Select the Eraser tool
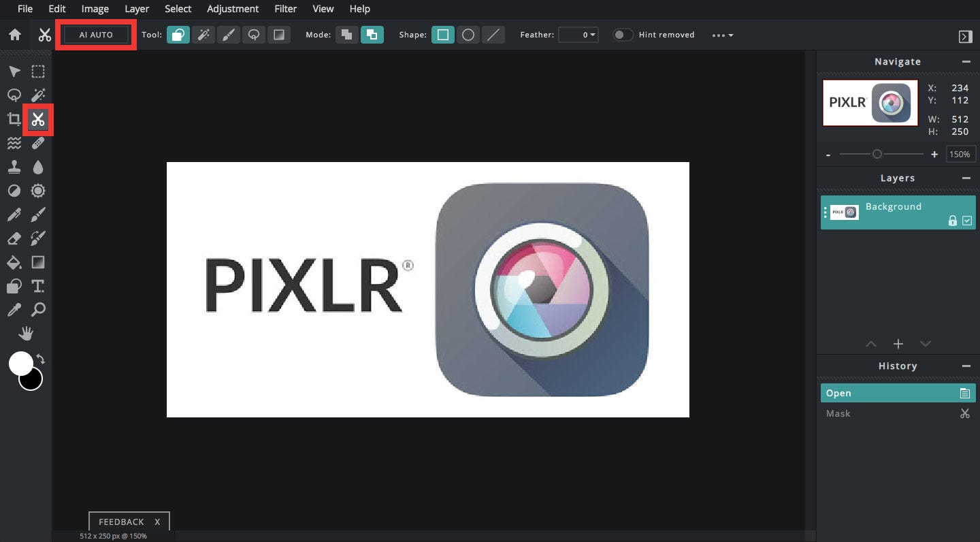This screenshot has width=980, height=542. tap(14, 238)
